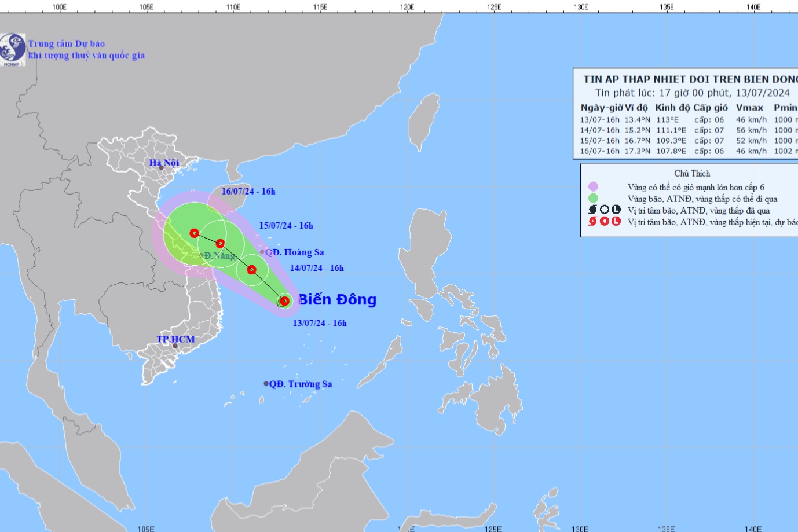
Task: Click the '16/07-16h' table row date
Action: pos(600,151)
